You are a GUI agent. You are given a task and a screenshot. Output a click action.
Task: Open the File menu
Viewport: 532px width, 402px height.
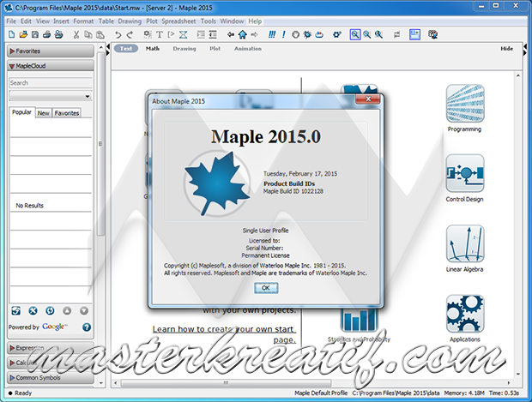(11, 21)
